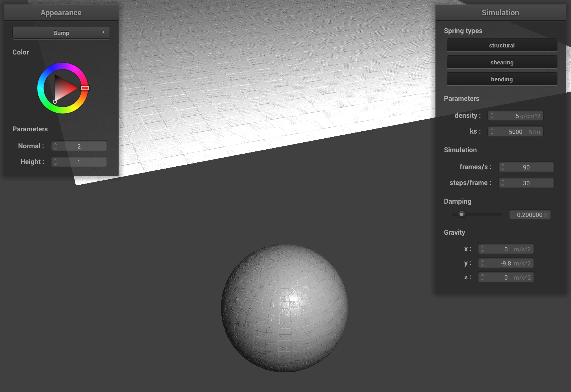Decrease the Height value with down arrow
571x392 pixels.
(x=56, y=164)
